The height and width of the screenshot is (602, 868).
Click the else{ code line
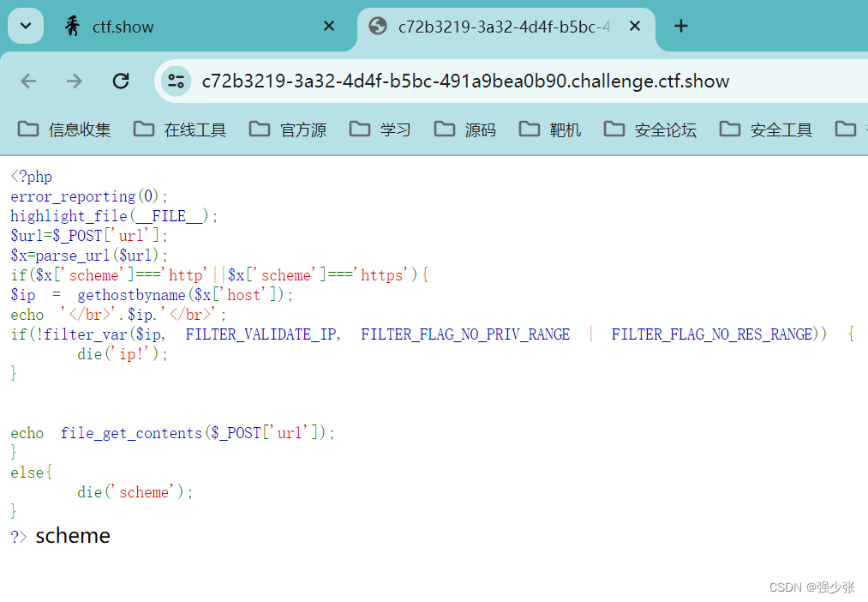pos(32,473)
